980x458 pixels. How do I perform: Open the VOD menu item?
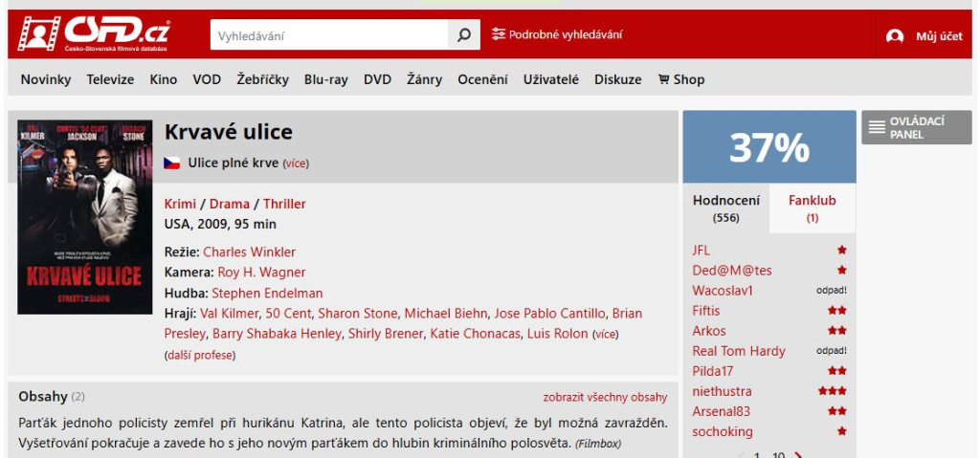tap(207, 79)
